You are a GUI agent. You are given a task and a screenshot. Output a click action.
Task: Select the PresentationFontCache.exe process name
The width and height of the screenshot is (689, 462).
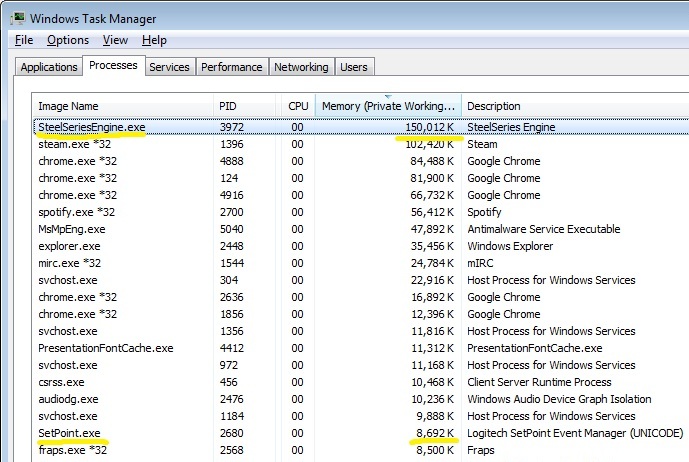pyautogui.click(x=105, y=348)
